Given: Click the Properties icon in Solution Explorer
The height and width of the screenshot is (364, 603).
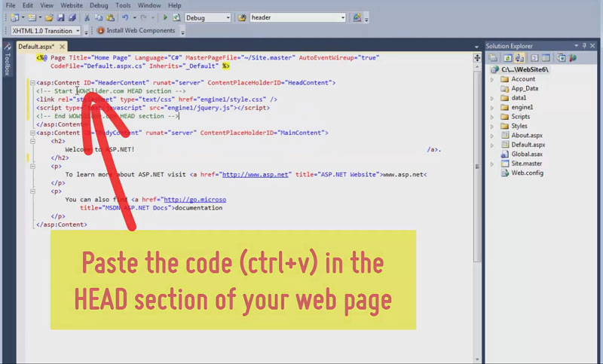Looking at the screenshot, I should [493, 58].
